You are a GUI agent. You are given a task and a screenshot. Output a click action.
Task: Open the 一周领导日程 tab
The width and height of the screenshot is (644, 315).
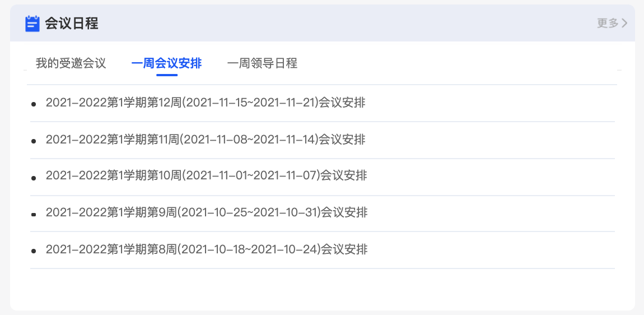262,63
